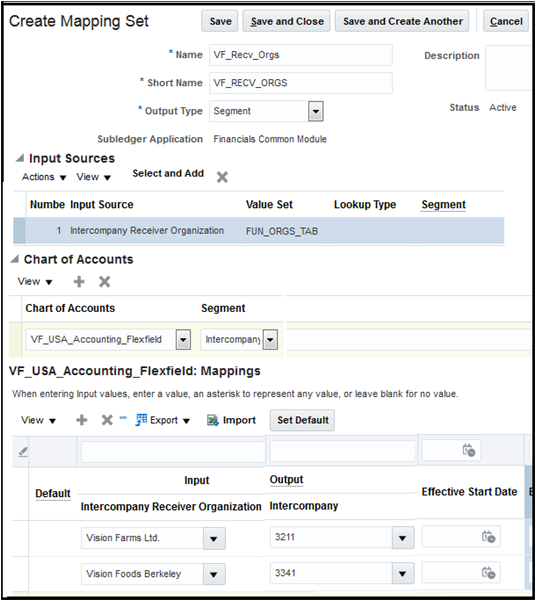Click the Name field containing VF_Recv_Orgs
The image size is (536, 601).
pyautogui.click(x=301, y=55)
